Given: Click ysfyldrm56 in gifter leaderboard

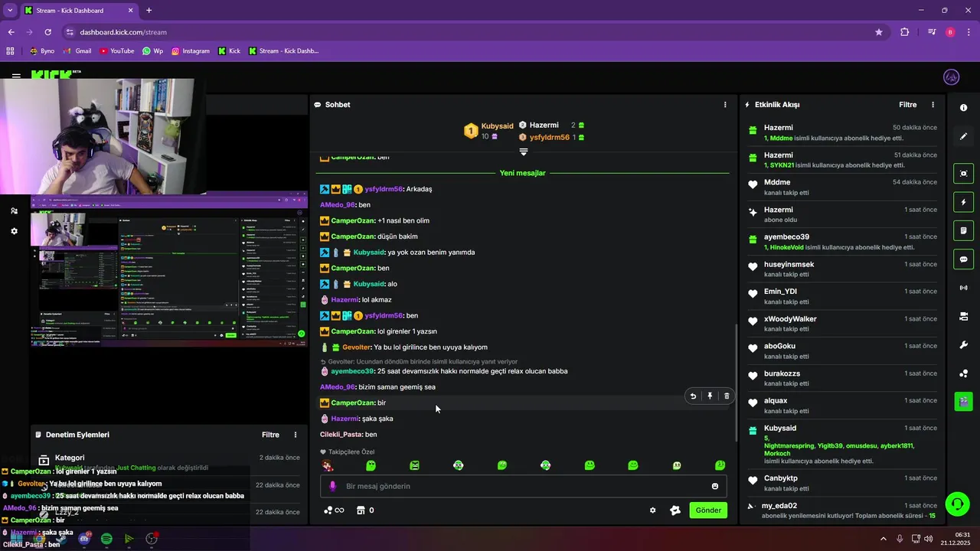Looking at the screenshot, I should [x=549, y=137].
